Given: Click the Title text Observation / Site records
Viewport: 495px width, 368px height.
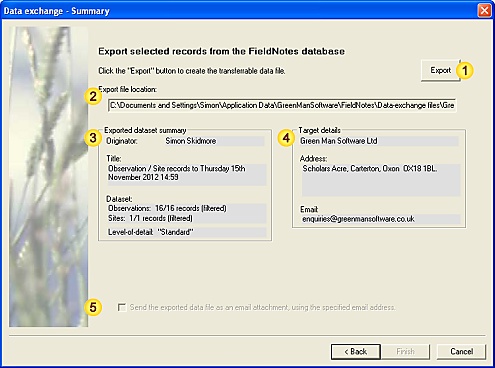Looking at the screenshot, I should pos(177,173).
